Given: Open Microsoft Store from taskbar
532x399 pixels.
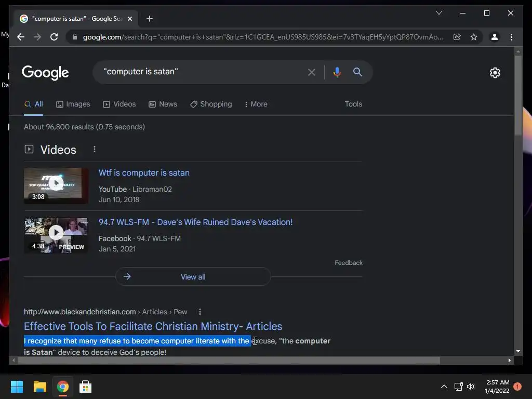Looking at the screenshot, I should (x=85, y=387).
